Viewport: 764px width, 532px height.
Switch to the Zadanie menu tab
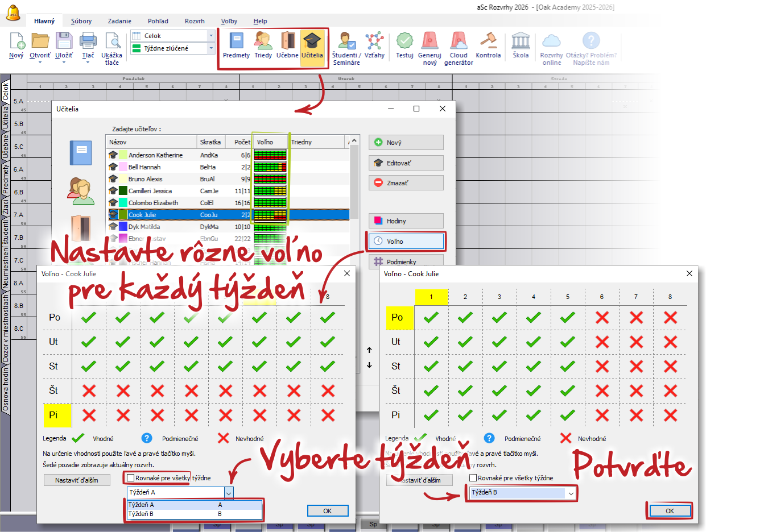(119, 21)
